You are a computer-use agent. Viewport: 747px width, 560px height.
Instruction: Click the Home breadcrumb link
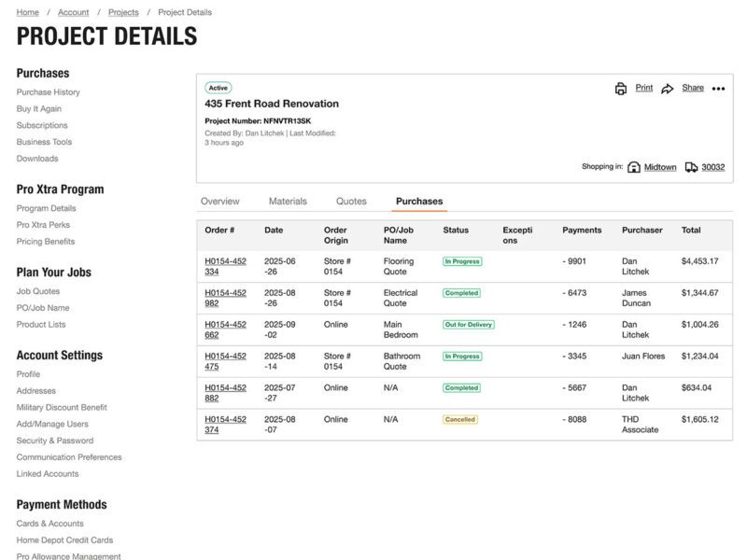25,12
